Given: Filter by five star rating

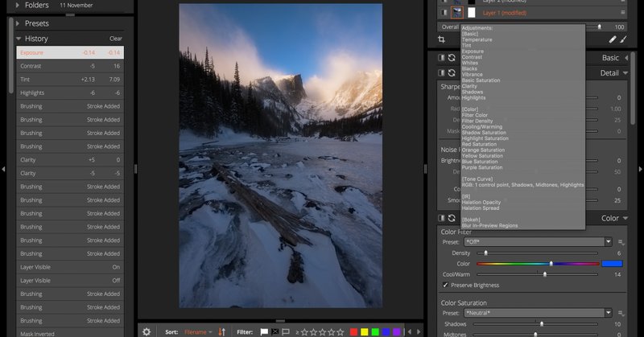Looking at the screenshot, I should pyautogui.click(x=341, y=332).
